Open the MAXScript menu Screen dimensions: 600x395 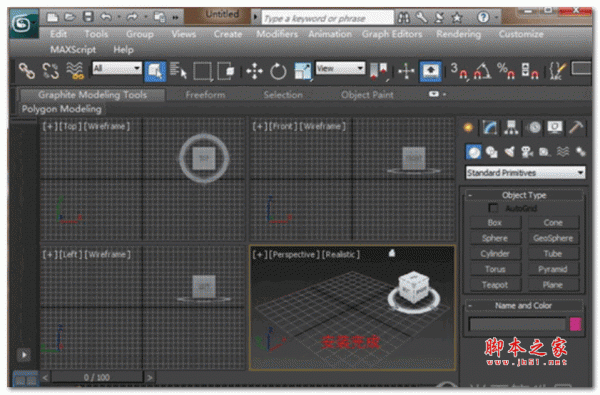[x=73, y=50]
